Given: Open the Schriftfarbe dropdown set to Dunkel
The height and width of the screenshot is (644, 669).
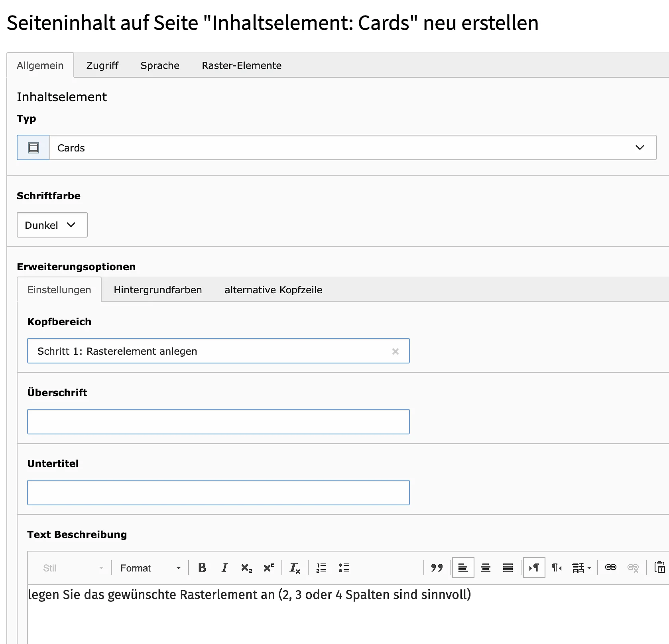Looking at the screenshot, I should pyautogui.click(x=52, y=225).
